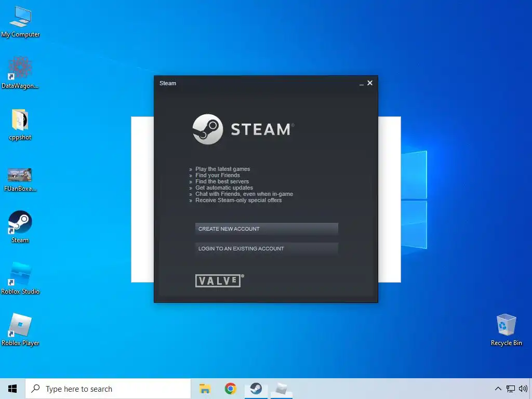Close the Steam login window

coord(370,83)
